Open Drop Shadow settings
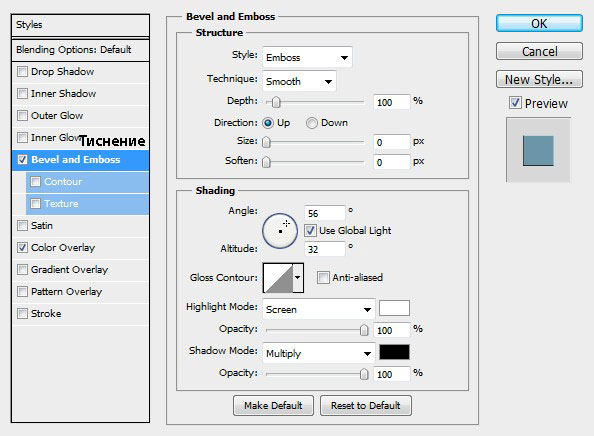This screenshot has width=594, height=436. click(x=63, y=72)
